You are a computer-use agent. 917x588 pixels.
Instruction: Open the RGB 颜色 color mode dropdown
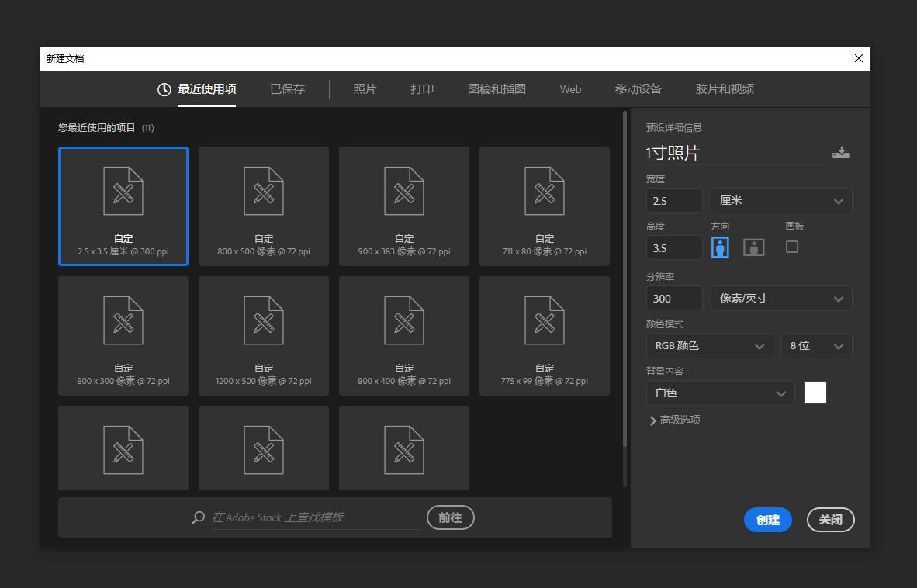[x=708, y=345]
